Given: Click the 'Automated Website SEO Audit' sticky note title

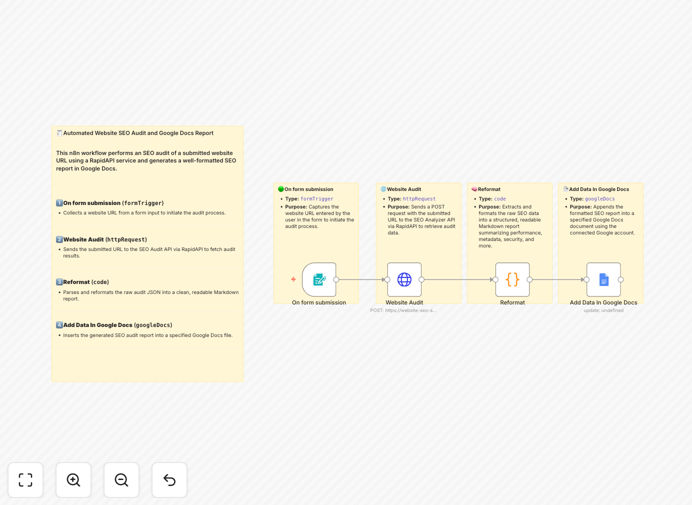Looking at the screenshot, I should pos(135,133).
